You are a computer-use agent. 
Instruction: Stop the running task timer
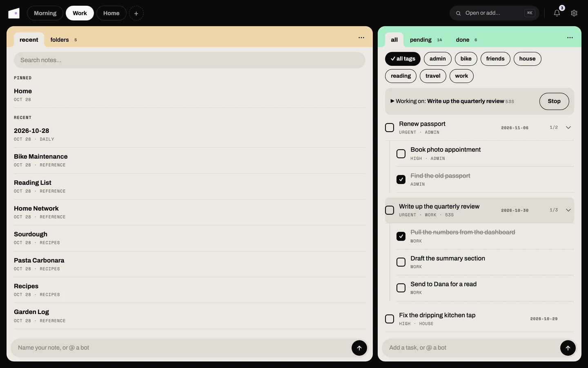(x=554, y=101)
